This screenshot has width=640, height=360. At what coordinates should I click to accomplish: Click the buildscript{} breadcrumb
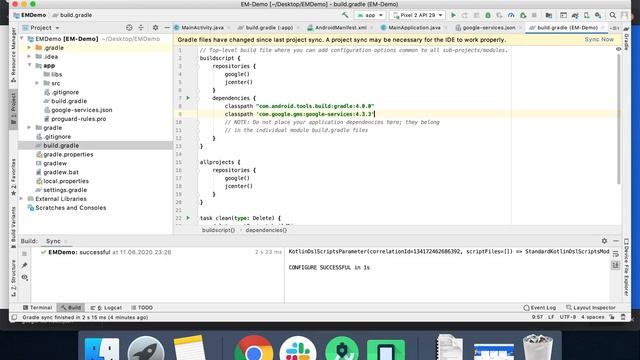[x=218, y=230]
